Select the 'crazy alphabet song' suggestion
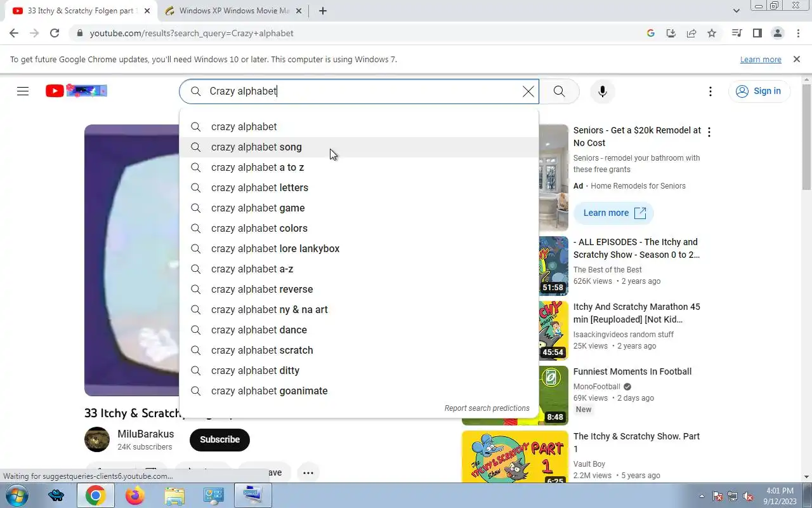This screenshot has height=508, width=812. point(359,147)
